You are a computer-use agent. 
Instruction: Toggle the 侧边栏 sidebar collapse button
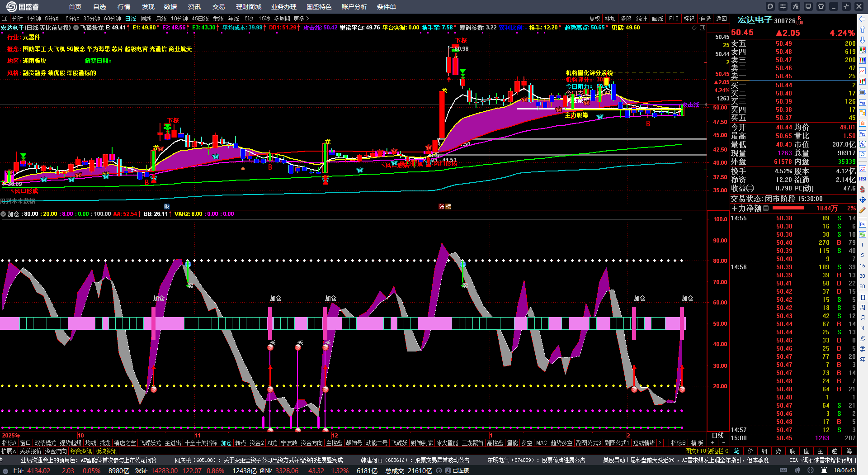click(718, 451)
